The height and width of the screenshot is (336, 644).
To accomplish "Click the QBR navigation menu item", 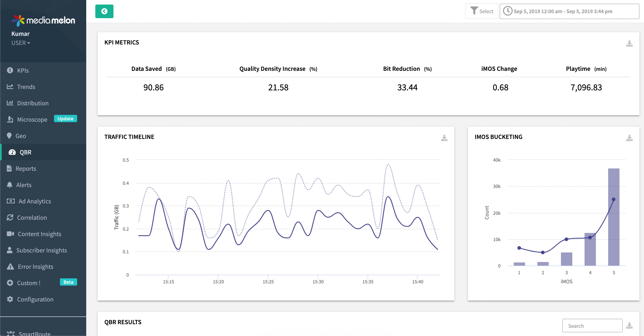I will point(43,152).
